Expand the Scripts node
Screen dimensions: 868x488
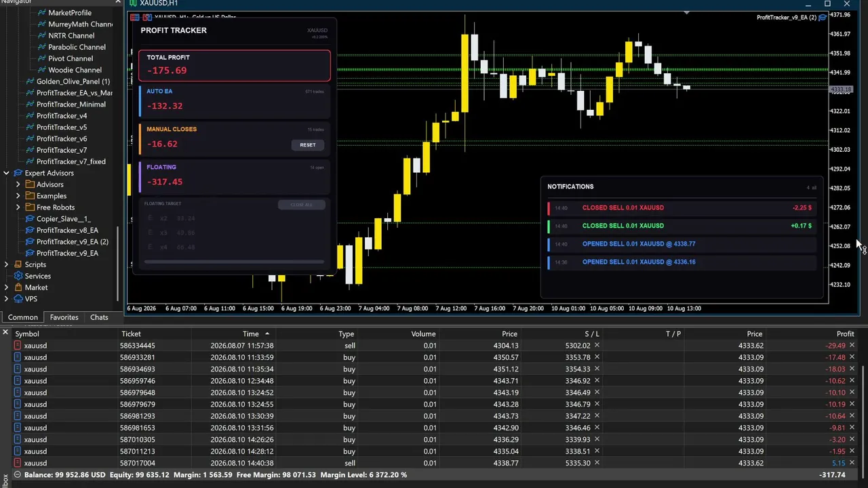(6, 264)
